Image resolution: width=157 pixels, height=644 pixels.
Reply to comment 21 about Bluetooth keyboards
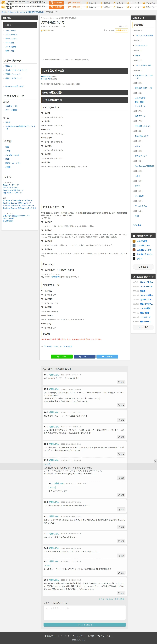pos(121,510)
